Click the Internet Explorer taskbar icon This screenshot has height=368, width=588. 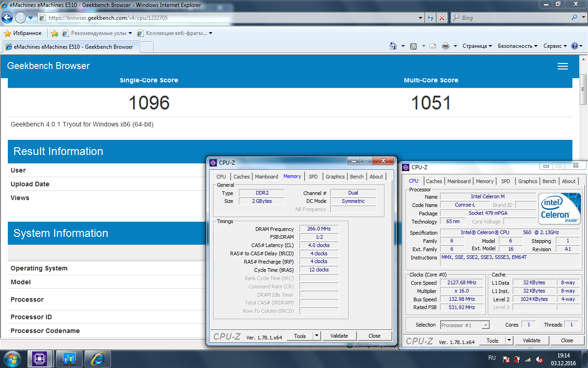97,358
